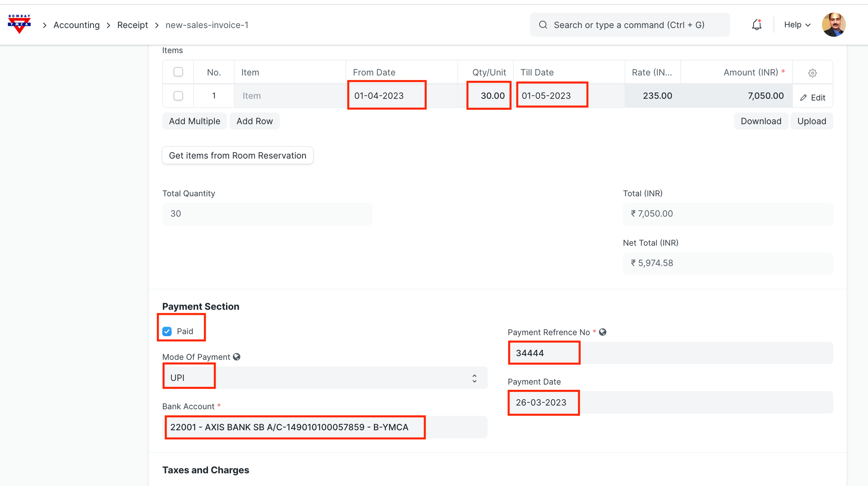
Task: Open the notifications bell
Action: coord(756,25)
